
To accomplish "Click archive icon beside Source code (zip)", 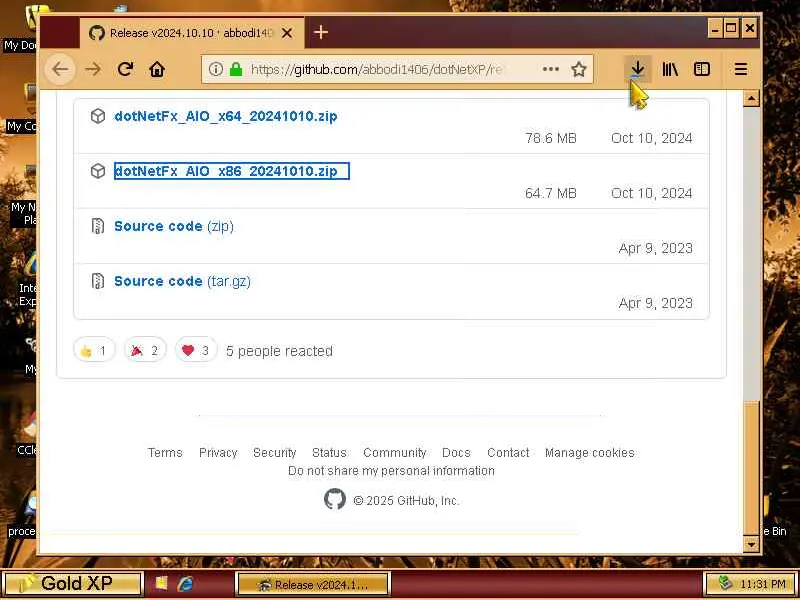I will point(97,226).
